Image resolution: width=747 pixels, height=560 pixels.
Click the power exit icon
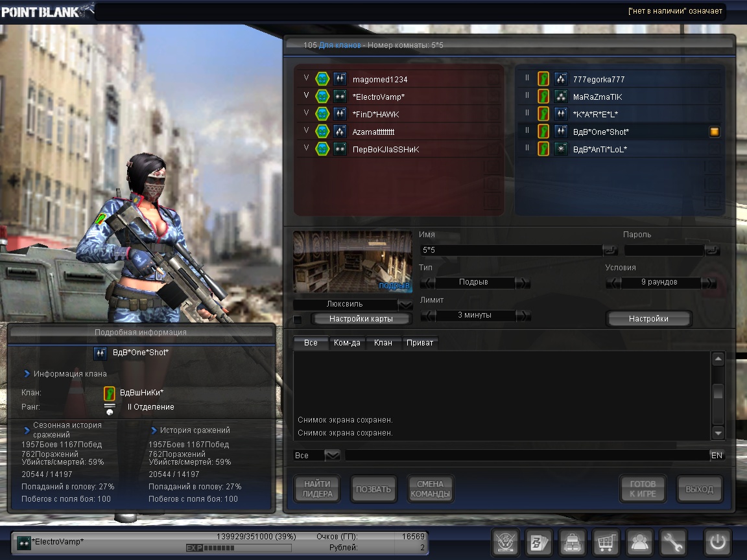click(x=717, y=542)
